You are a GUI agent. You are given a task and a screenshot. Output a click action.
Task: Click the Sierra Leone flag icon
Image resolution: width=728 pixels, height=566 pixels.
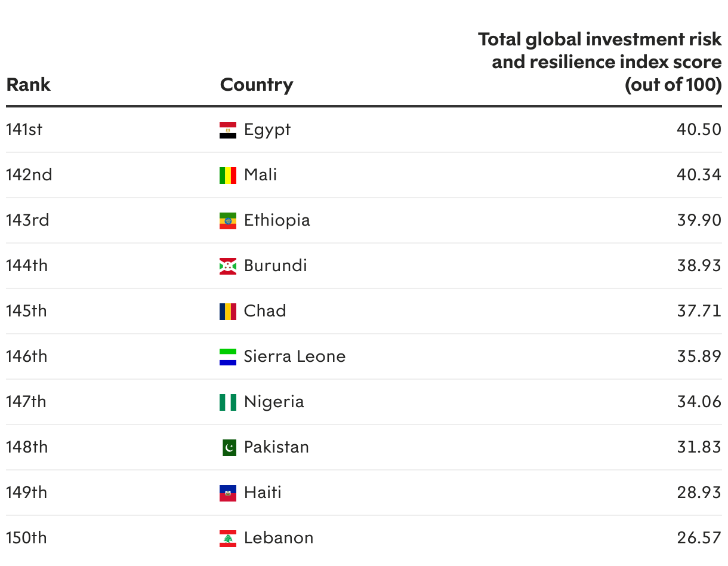click(228, 357)
